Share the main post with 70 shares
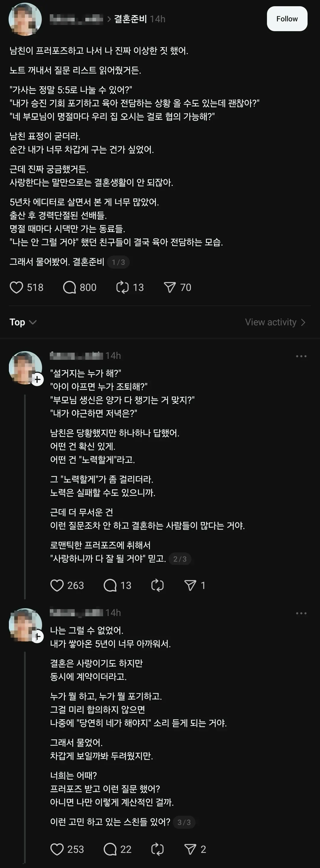This screenshot has width=320, height=868. coord(169,287)
